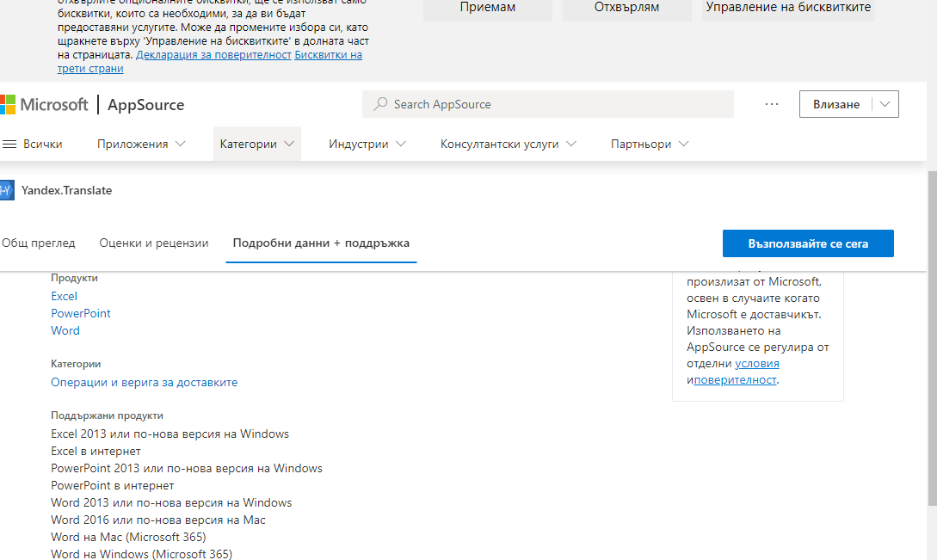Open Декларация за поверителност link

tap(213, 55)
